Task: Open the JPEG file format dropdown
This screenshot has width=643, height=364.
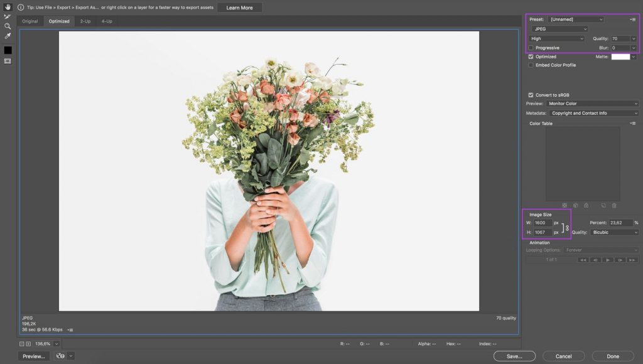Action: pyautogui.click(x=559, y=29)
